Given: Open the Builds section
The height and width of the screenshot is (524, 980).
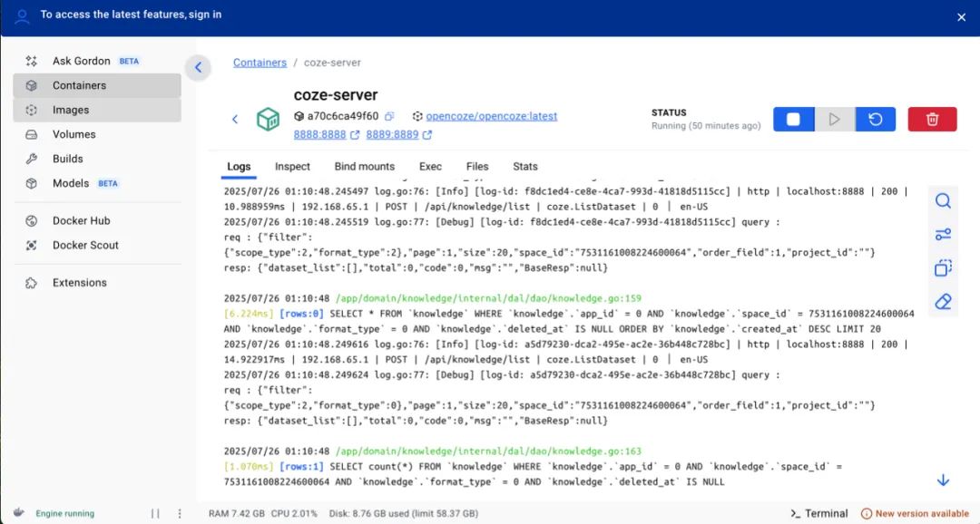Looking at the screenshot, I should click(x=97, y=159).
